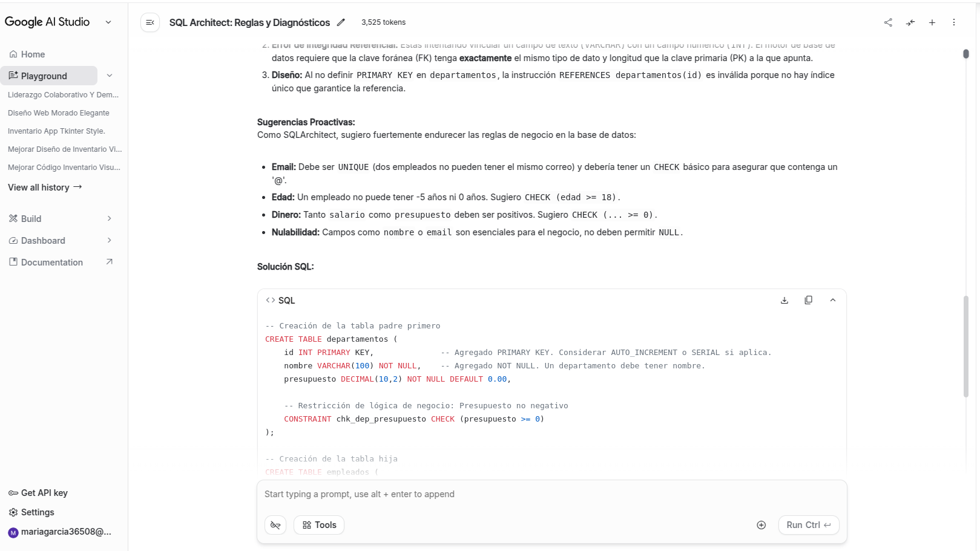Start new chat with plus icon
The width and height of the screenshot is (980, 551).
[x=932, y=22]
